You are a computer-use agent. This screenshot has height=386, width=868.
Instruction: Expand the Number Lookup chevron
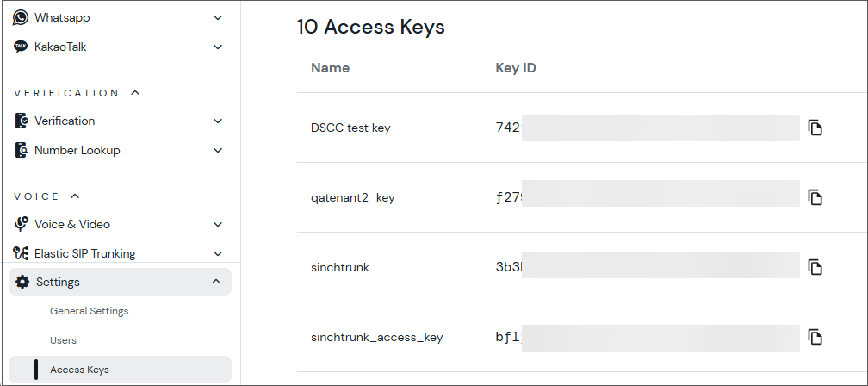[x=218, y=150]
